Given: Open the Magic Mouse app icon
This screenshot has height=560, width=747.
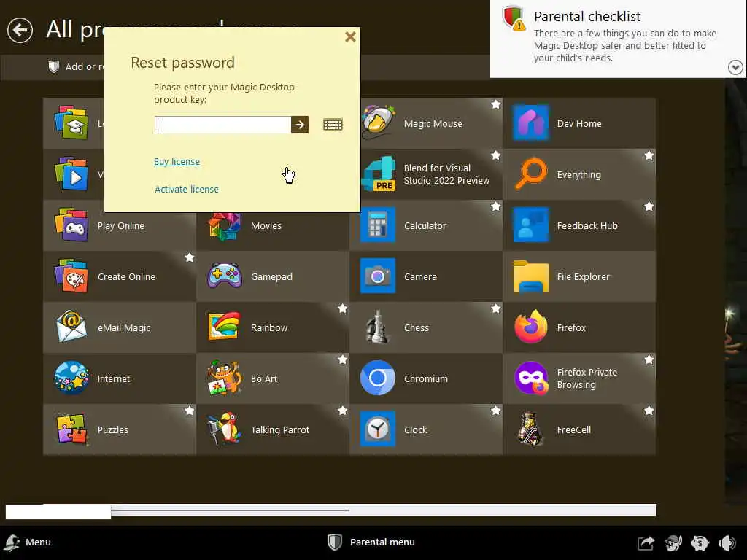Looking at the screenshot, I should click(379, 122).
